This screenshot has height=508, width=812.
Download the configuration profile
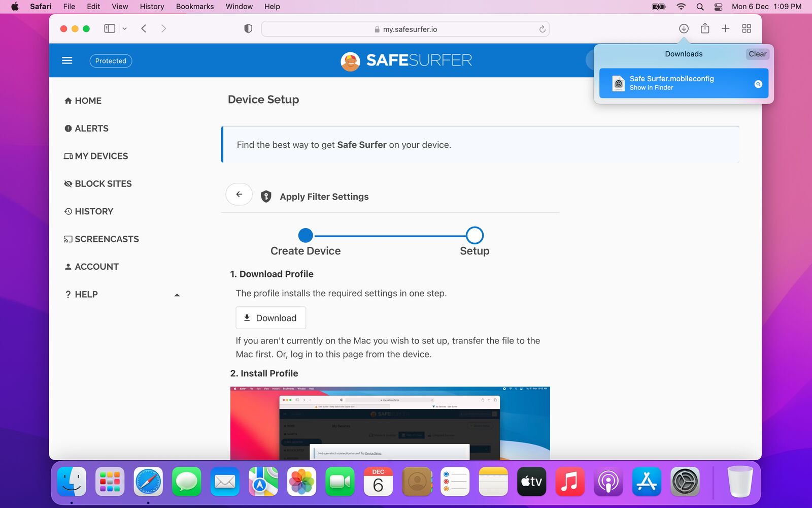click(x=271, y=317)
